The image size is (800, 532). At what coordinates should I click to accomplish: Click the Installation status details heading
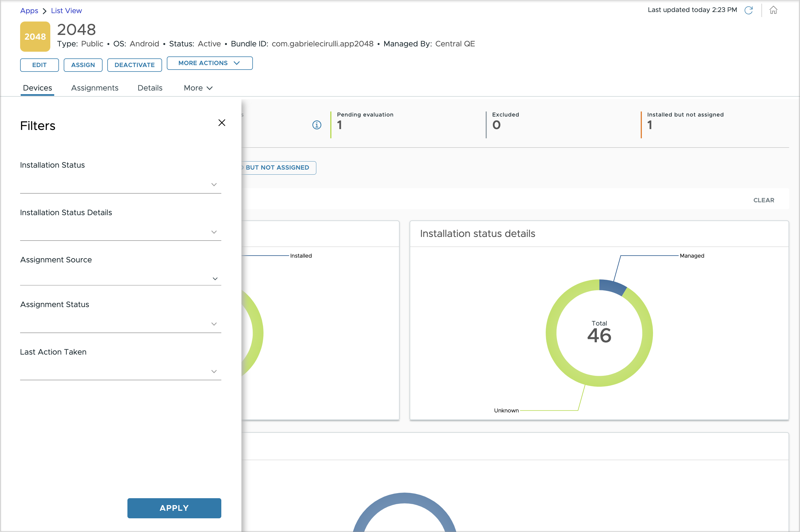coord(477,234)
